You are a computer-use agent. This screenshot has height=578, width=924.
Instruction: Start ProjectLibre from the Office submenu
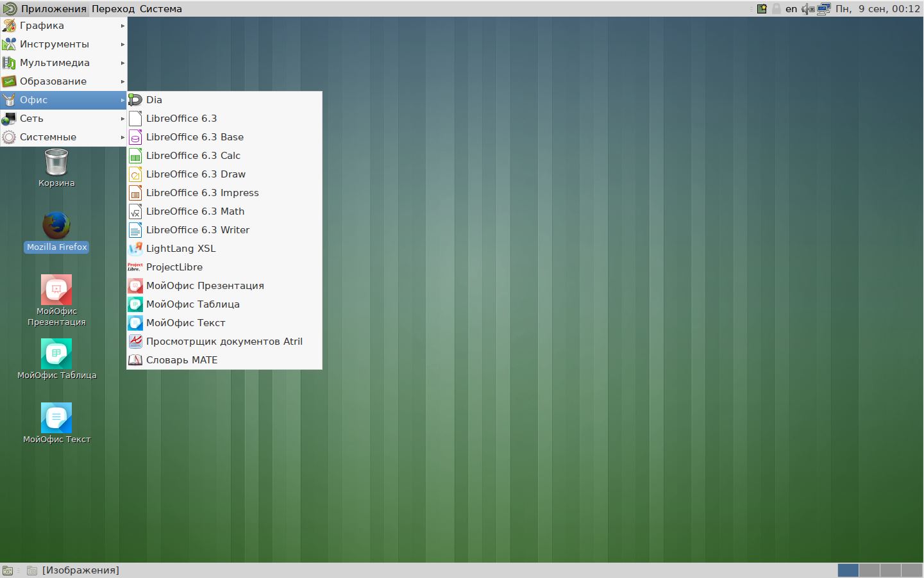[x=224, y=267]
